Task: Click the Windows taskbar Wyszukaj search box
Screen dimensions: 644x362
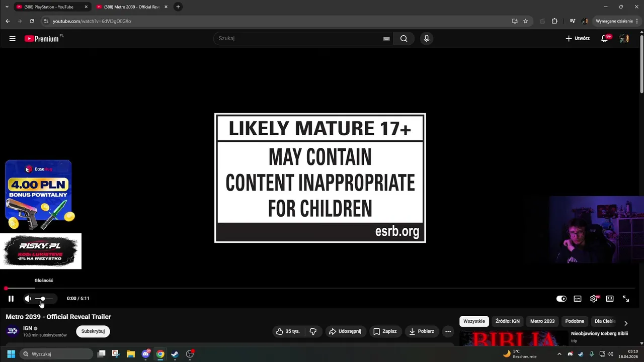Action: (55, 354)
